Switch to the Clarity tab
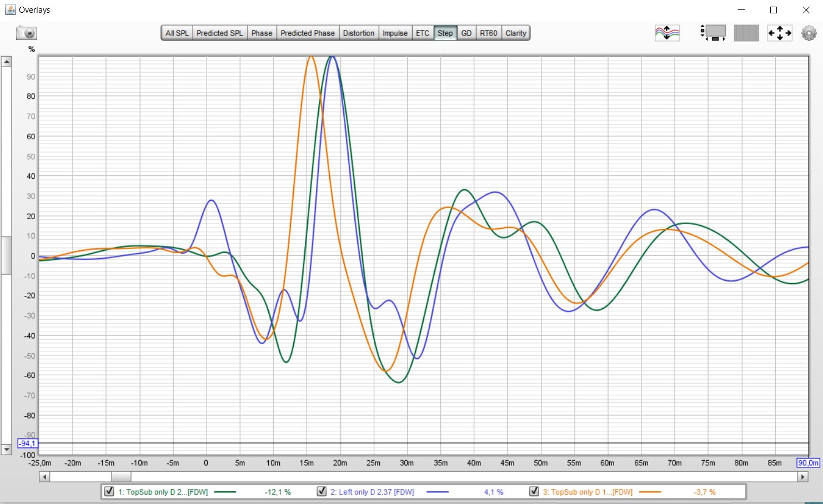This screenshot has height=504, width=823. [516, 33]
